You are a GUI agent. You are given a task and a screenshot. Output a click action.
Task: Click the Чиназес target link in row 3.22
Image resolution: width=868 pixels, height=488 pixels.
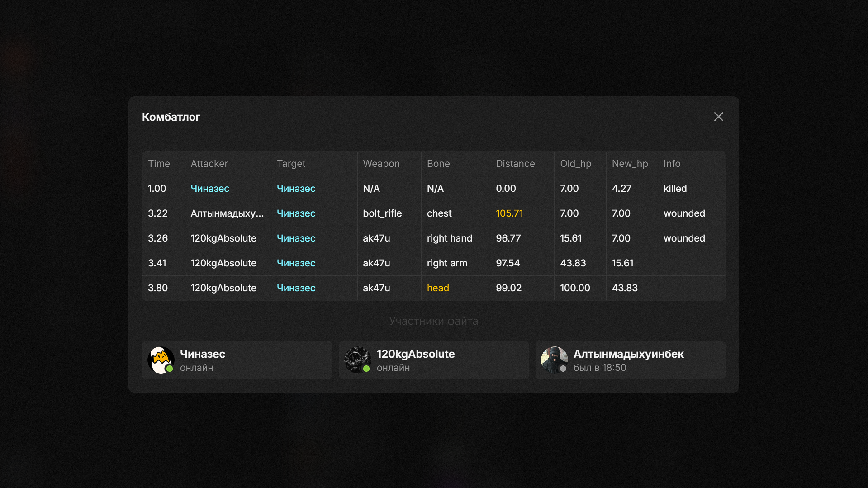pyautogui.click(x=296, y=213)
